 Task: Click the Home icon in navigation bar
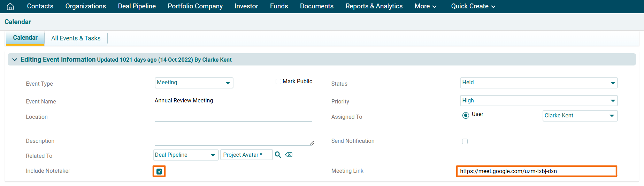click(x=10, y=6)
